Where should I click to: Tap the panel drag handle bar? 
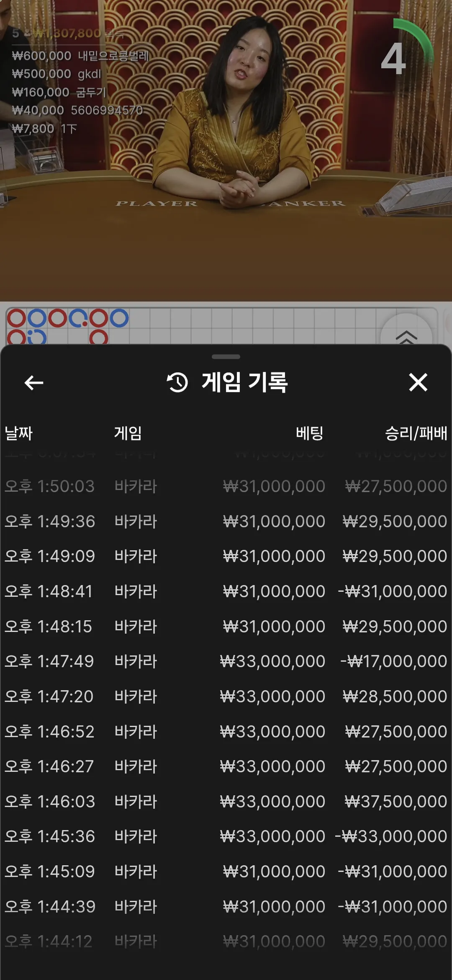[x=226, y=357]
